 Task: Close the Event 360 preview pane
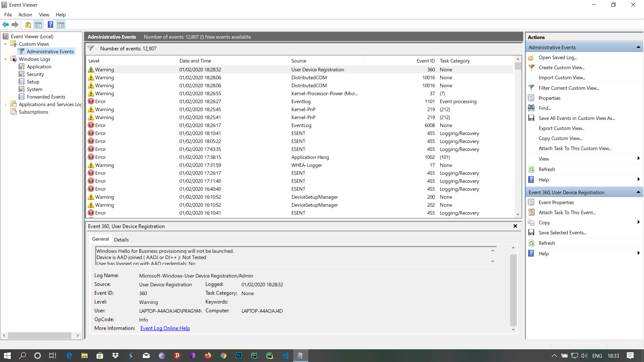click(515, 226)
